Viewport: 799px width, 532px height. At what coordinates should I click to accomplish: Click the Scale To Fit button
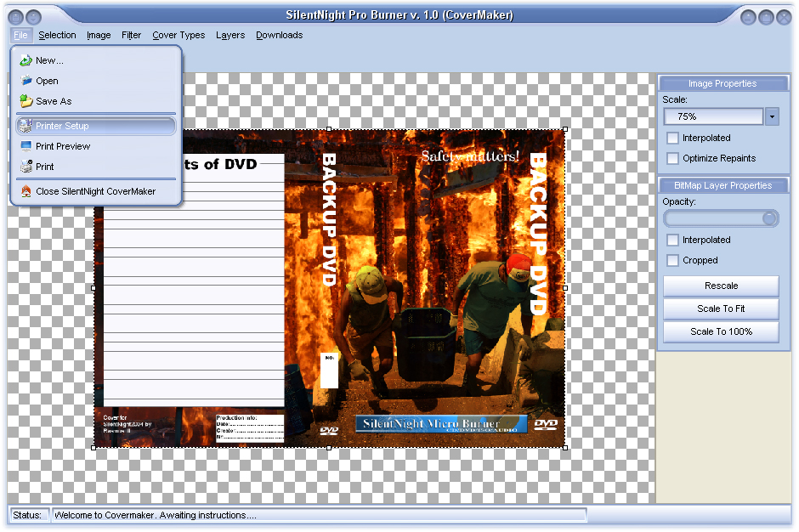(x=721, y=308)
